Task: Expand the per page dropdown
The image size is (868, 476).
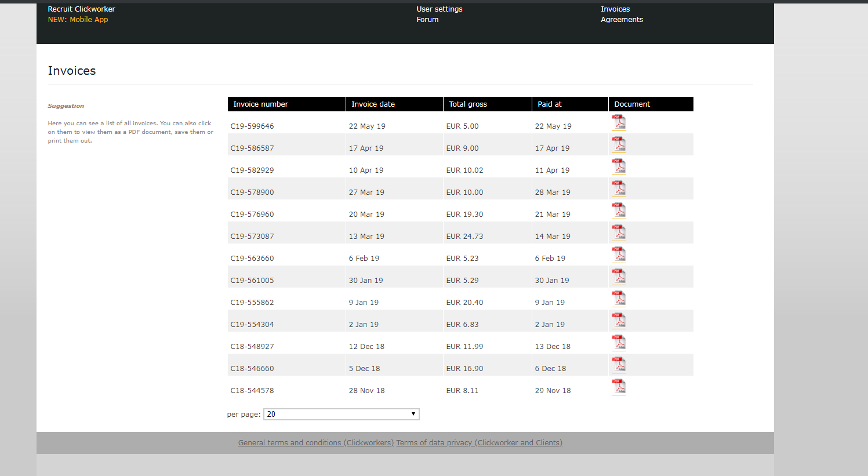Action: 342,414
